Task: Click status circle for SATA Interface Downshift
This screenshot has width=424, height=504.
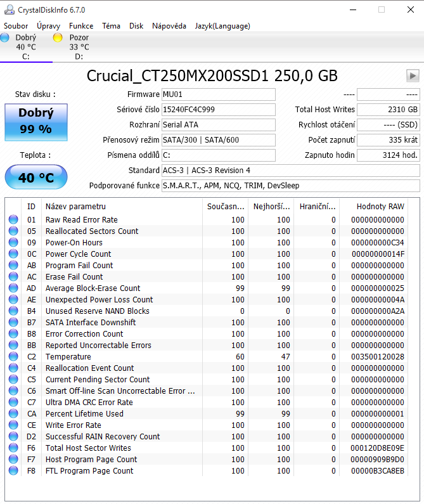Action: coord(13,323)
